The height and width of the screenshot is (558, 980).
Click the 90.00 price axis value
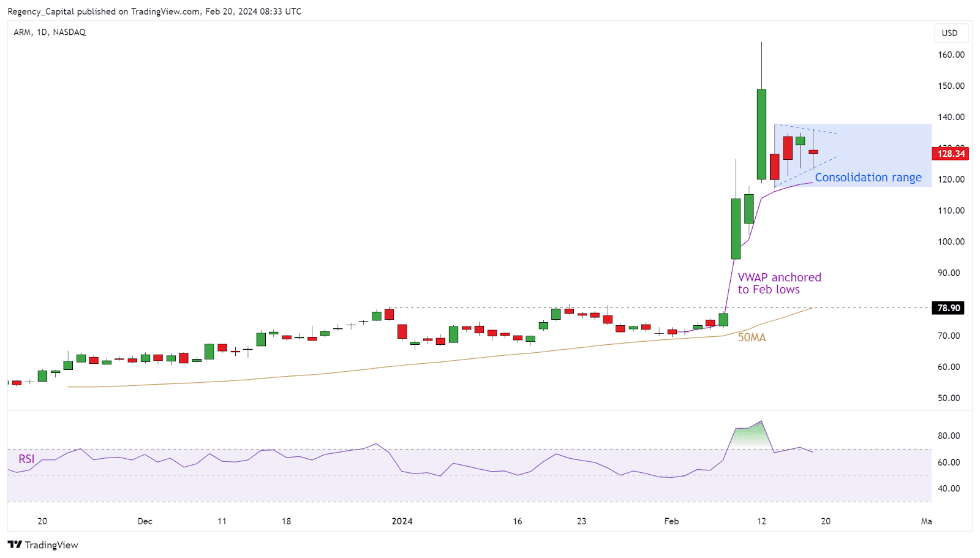click(x=949, y=273)
